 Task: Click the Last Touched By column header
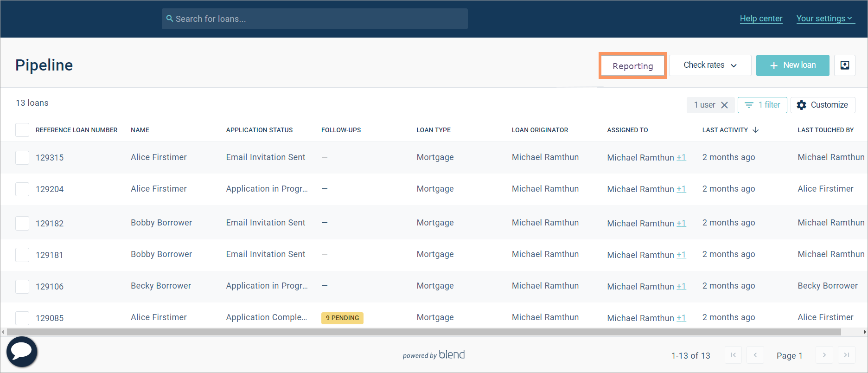coord(825,130)
